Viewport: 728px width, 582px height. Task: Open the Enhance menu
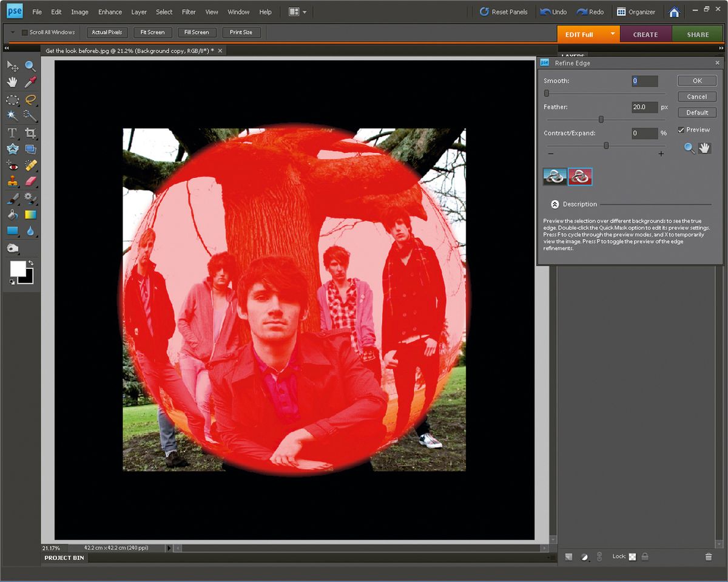pyautogui.click(x=110, y=11)
